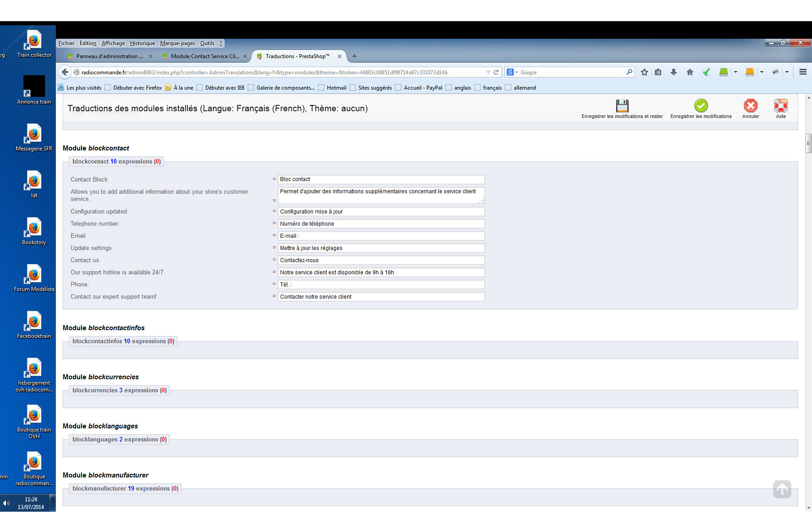Collapse the blockcontact 10 expressions section

(x=117, y=162)
